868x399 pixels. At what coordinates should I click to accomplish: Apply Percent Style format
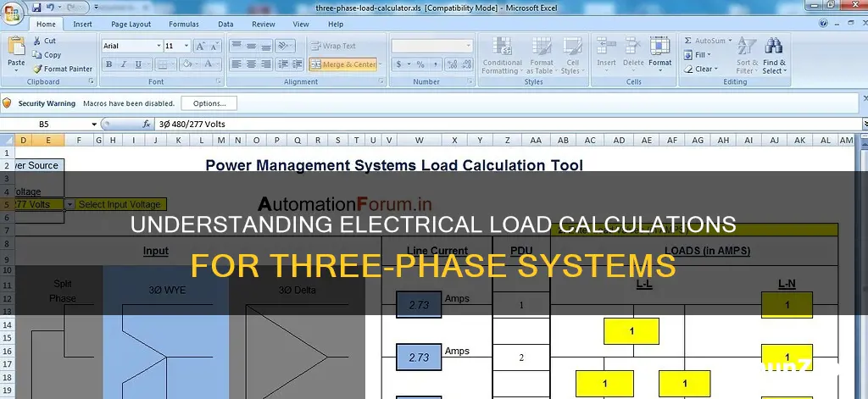click(420, 64)
